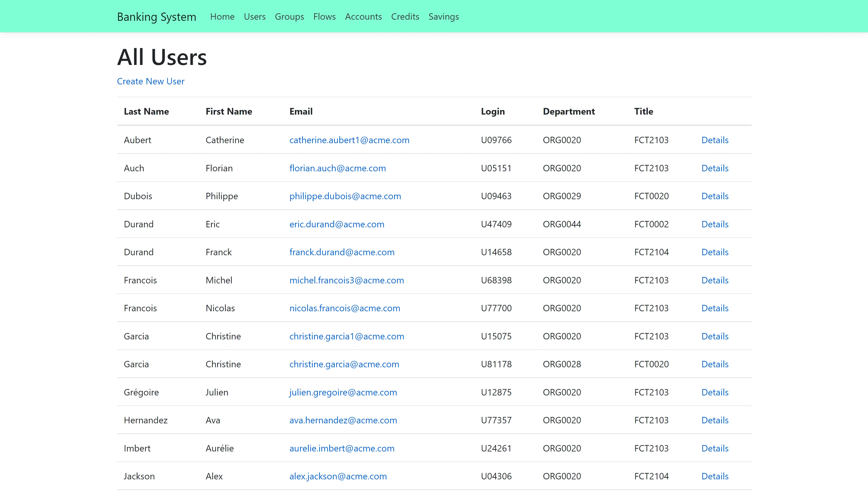Click the Last Name column header
The image size is (868, 494).
click(146, 111)
